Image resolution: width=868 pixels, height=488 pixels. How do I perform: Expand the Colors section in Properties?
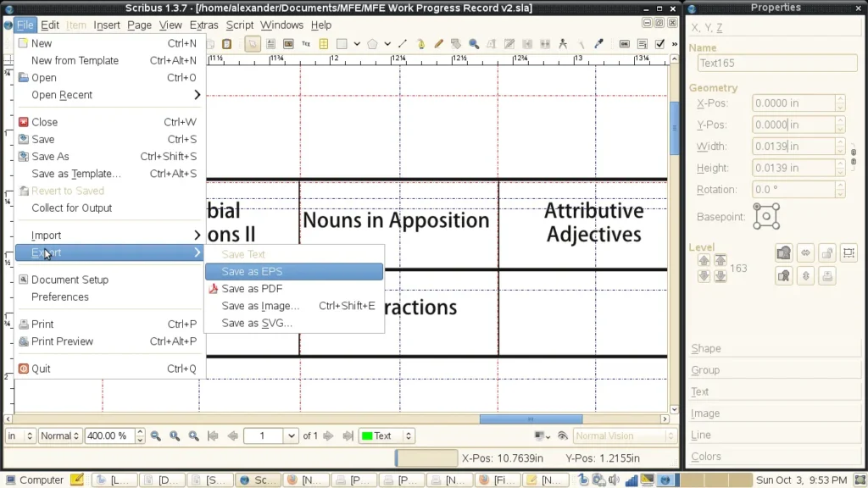click(706, 457)
